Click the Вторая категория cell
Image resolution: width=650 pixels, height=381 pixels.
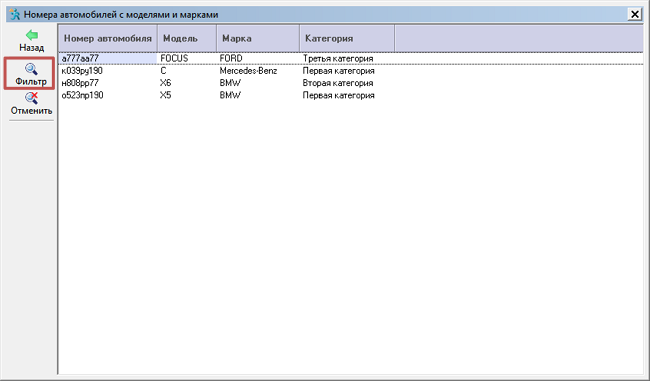[347, 83]
